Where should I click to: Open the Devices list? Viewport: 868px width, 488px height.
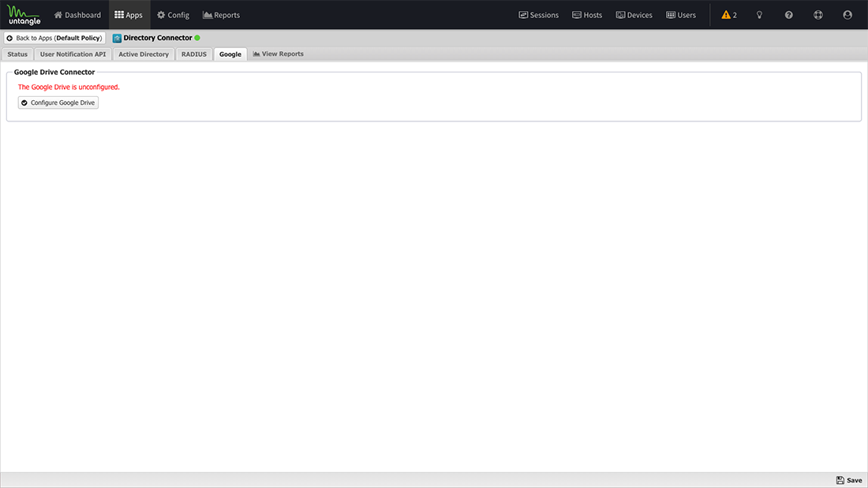tap(634, 15)
